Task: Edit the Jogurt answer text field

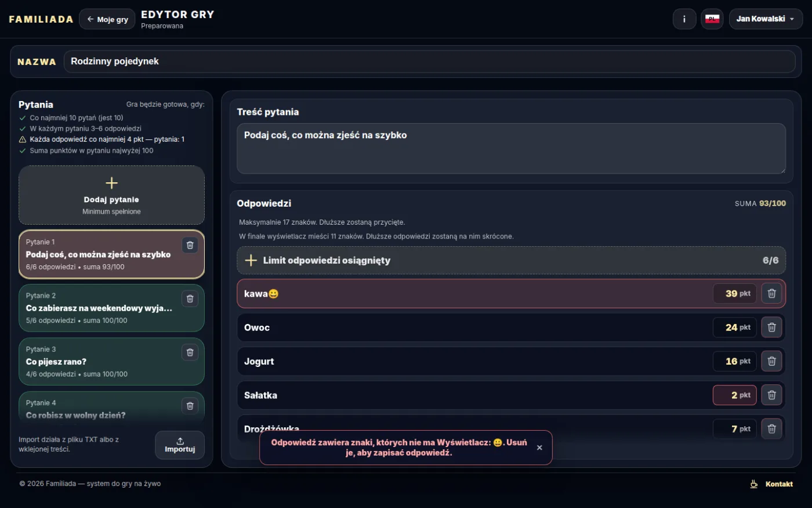Action: coord(476,361)
